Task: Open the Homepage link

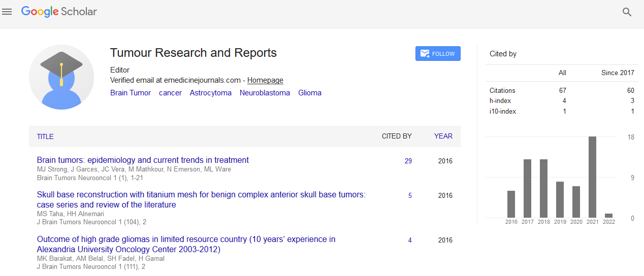Action: point(265,80)
